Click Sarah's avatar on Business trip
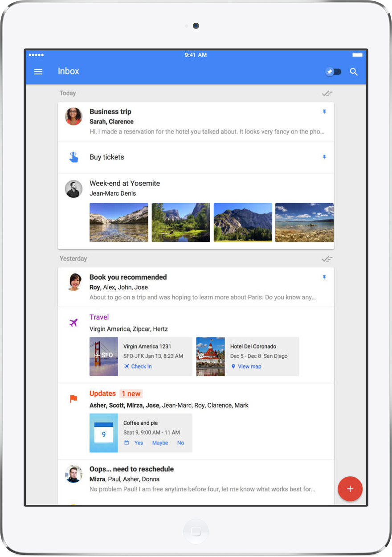 [73, 117]
